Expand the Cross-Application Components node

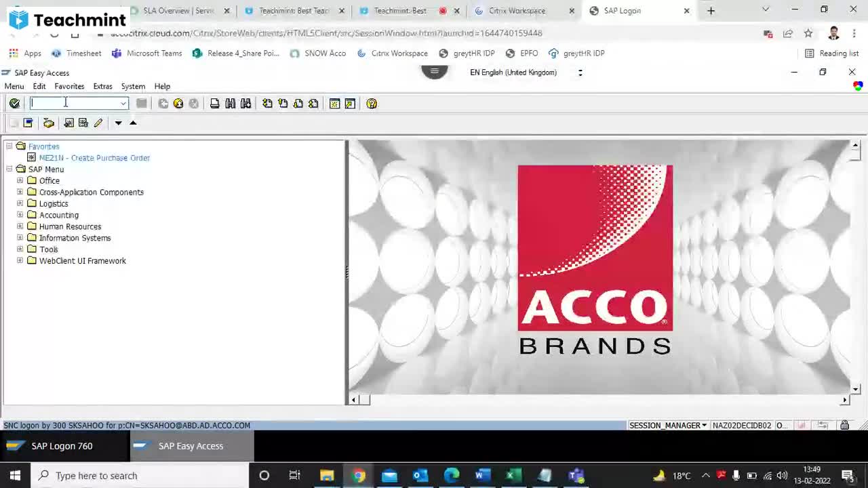[20, 192]
